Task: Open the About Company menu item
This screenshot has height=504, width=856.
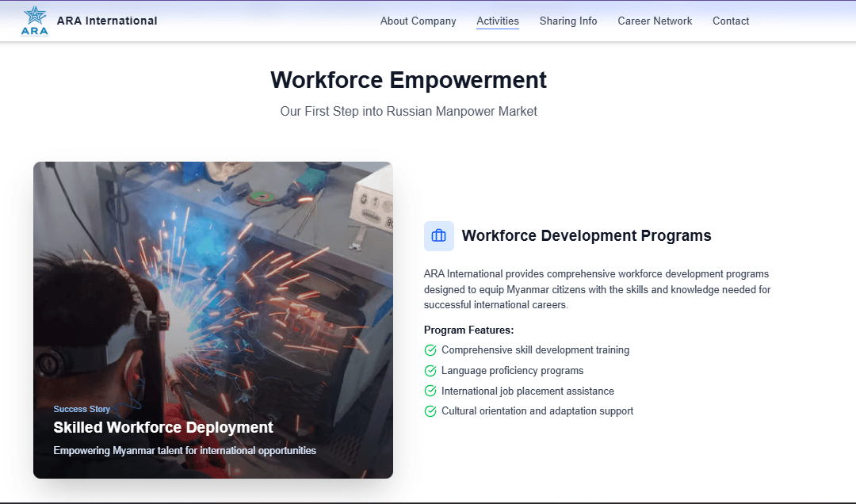Action: pyautogui.click(x=418, y=21)
